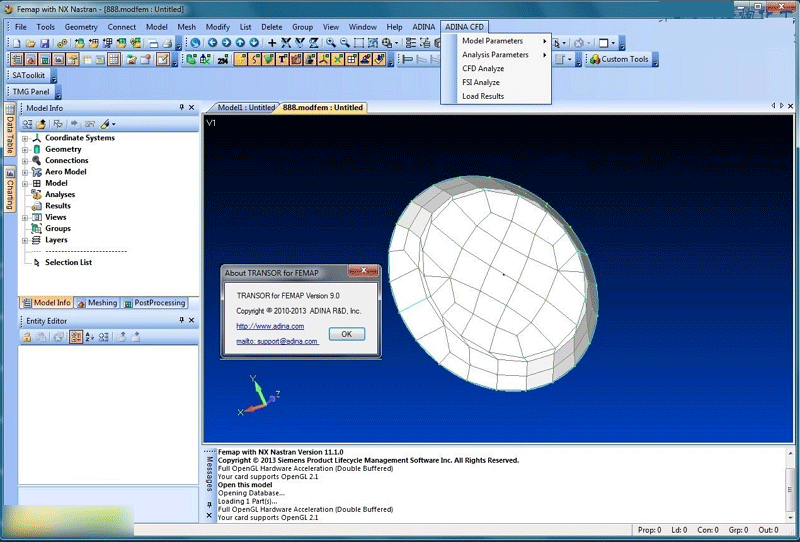Viewport: 800px width, 542px height.
Task: Click the text entity T icon
Action: click(282, 59)
